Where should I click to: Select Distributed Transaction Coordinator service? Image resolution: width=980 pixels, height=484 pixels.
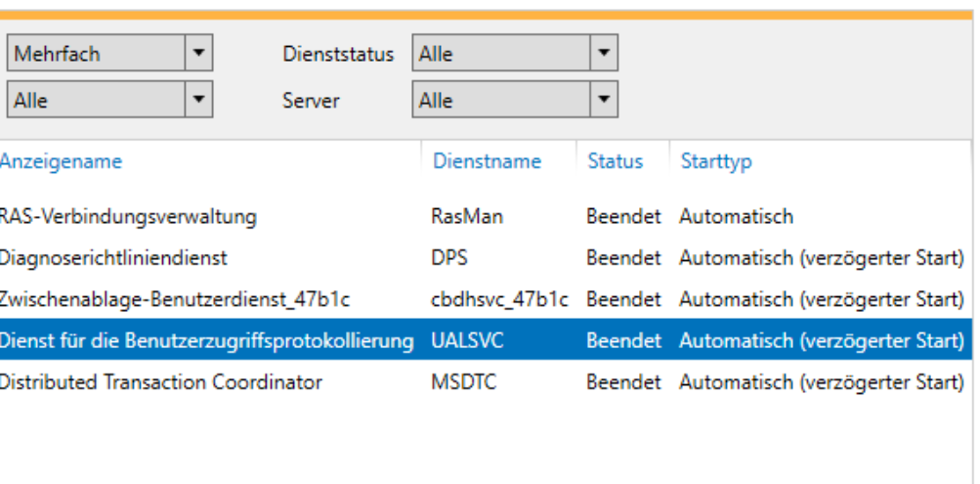coord(160,382)
